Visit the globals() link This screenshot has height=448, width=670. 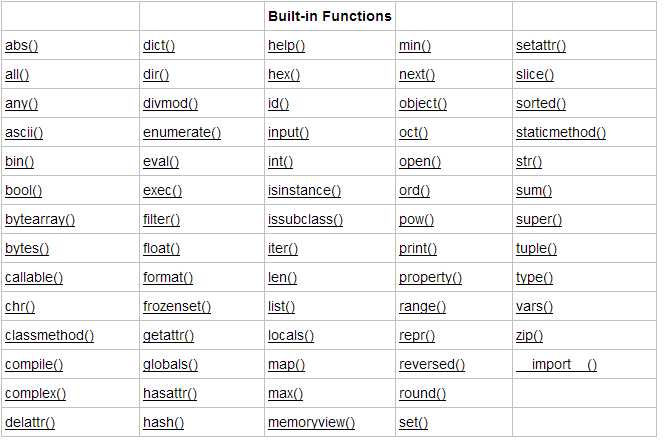click(170, 364)
